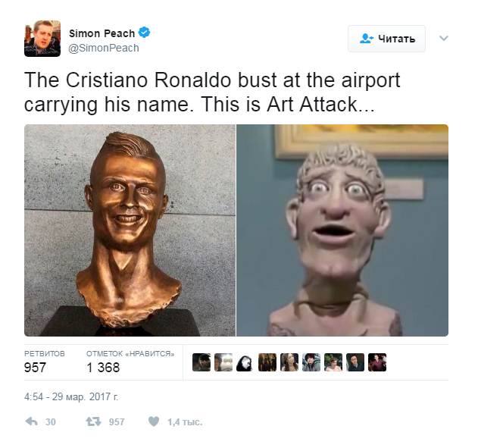This screenshot has height=448, width=478.
Task: Click the 1,4 тыс. likes count
Action: [x=185, y=422]
